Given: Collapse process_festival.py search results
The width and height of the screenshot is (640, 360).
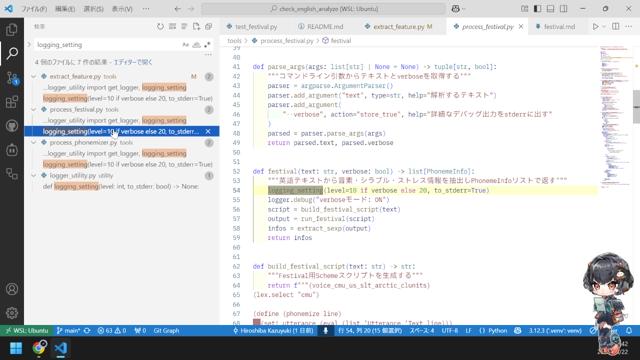Looking at the screenshot, I should pyautogui.click(x=34, y=109).
